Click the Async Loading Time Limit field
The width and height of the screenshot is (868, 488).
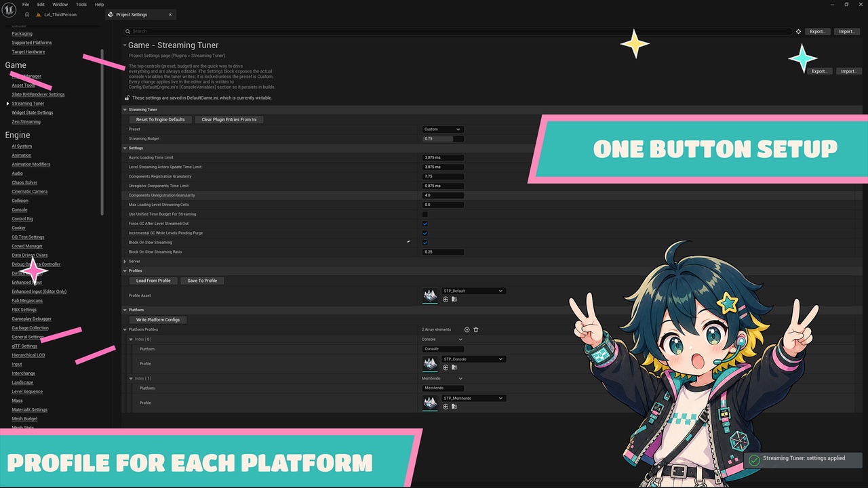[443, 157]
